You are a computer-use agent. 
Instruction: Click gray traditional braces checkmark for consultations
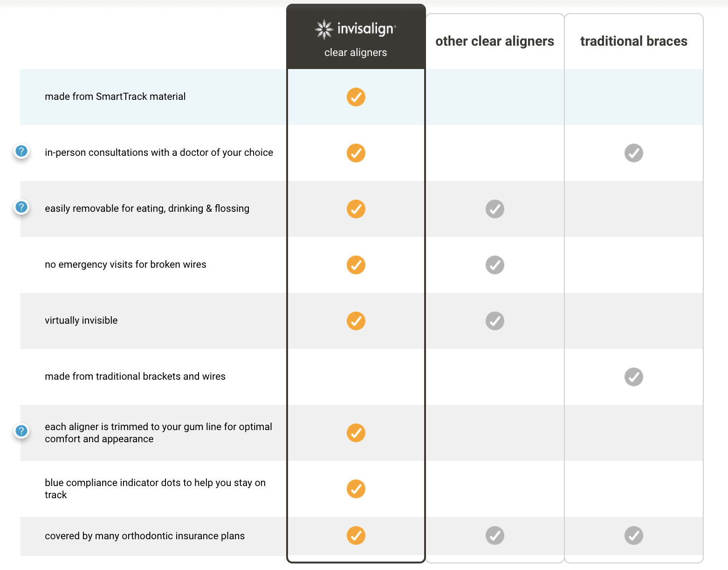[x=634, y=153]
